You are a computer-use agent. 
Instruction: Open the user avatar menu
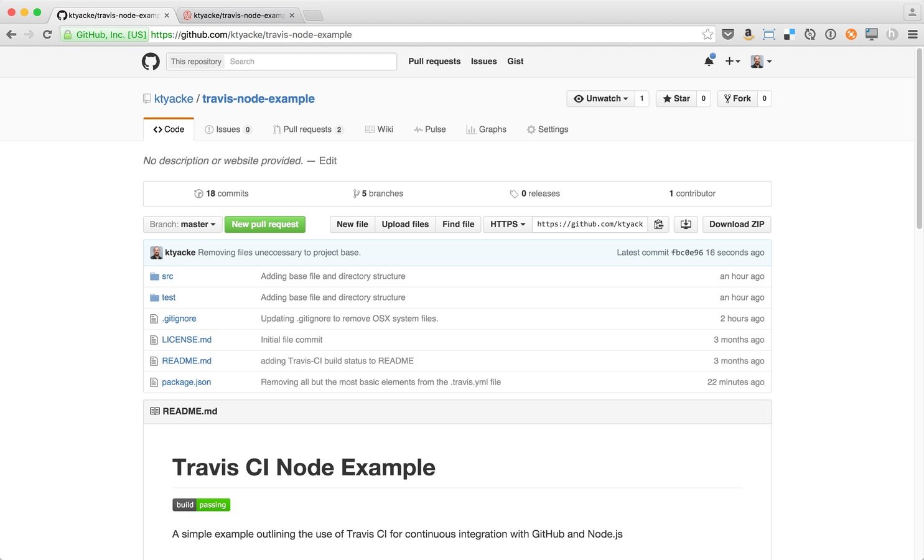point(761,61)
